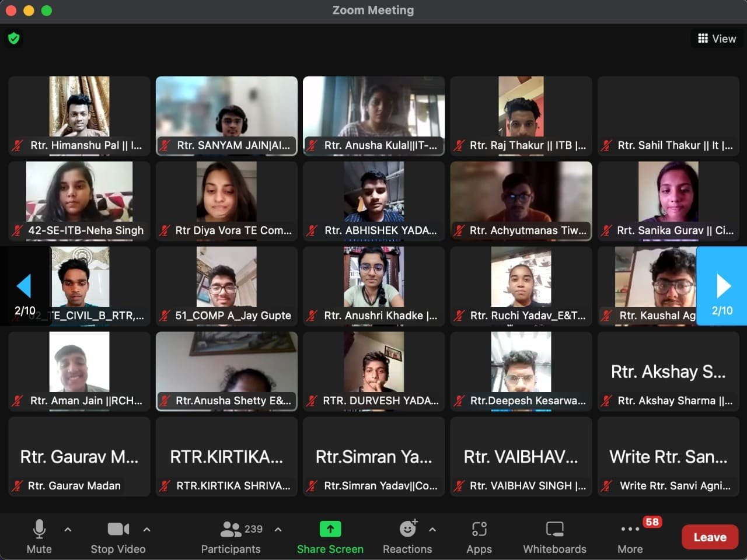Click muted mic icon on Rtr.Deepesh Kesarwa
This screenshot has width=747, height=560.
coord(460,400)
